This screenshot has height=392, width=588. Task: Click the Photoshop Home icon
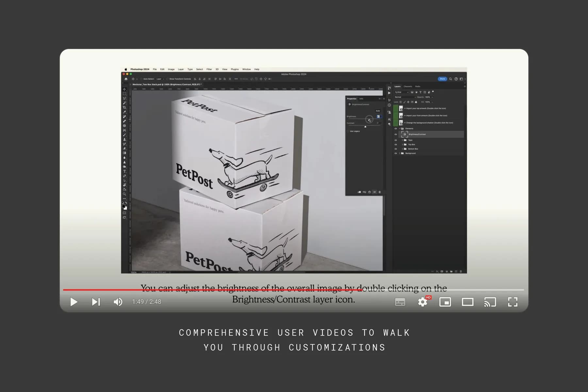(126, 79)
